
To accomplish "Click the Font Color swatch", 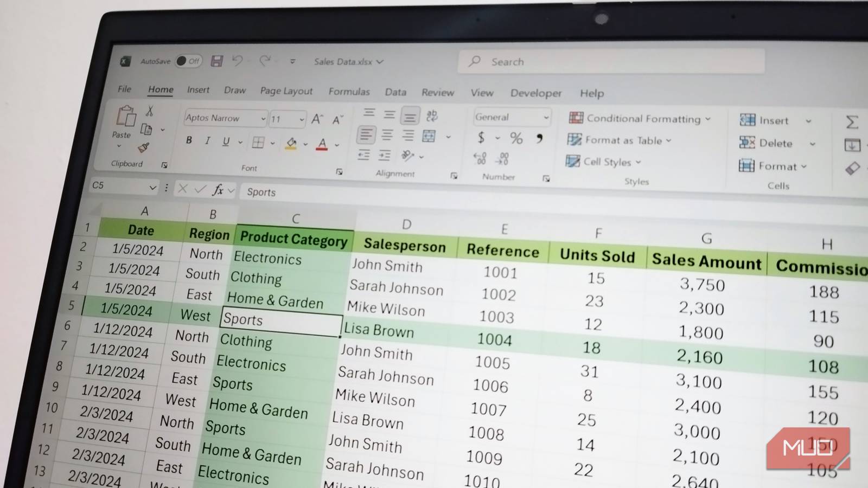I will [322, 143].
